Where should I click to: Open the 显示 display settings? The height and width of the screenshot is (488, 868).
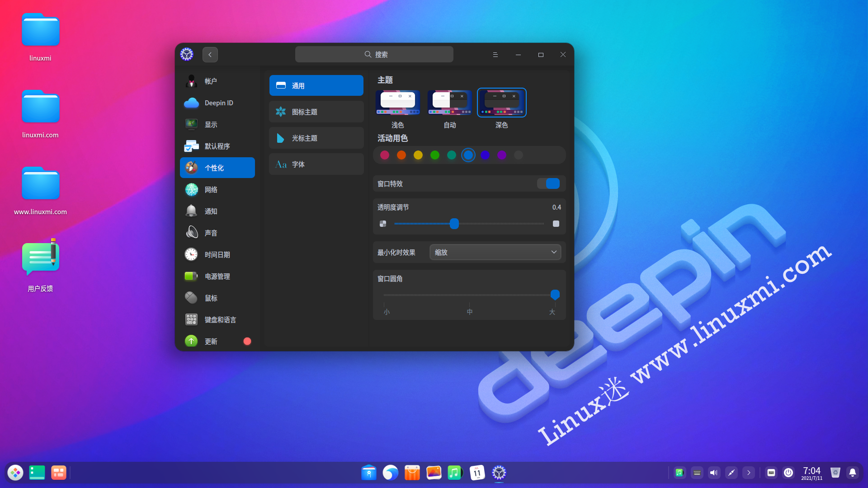(217, 124)
